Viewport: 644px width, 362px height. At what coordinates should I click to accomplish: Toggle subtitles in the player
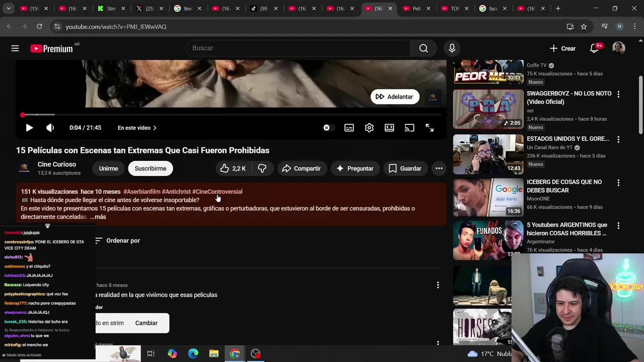[349, 128]
